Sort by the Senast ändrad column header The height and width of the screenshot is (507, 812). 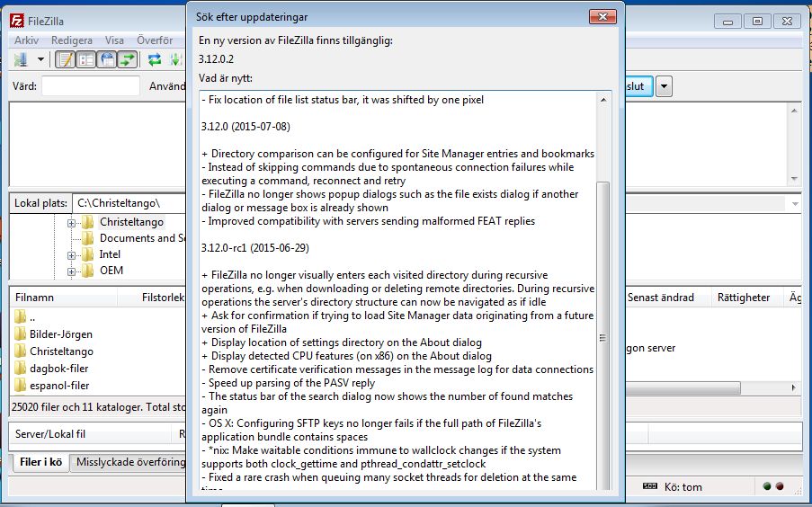[667, 298]
